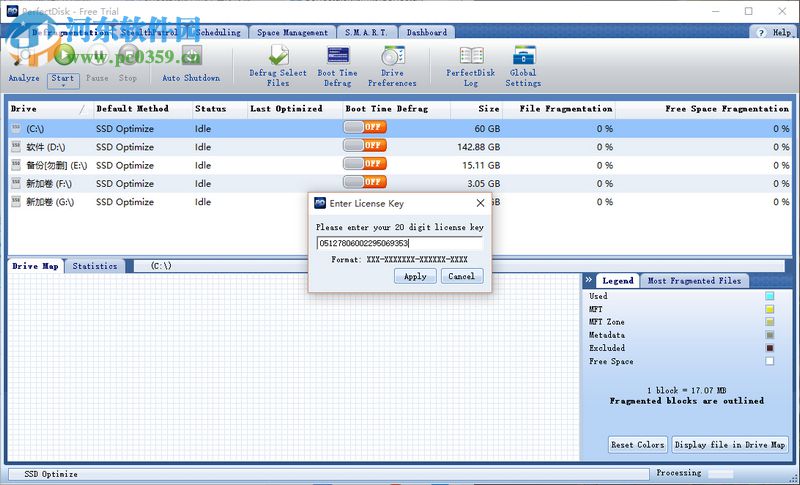800x485 pixels.
Task: Switch on Boot Time Defrag for E: drive
Action: (x=364, y=164)
